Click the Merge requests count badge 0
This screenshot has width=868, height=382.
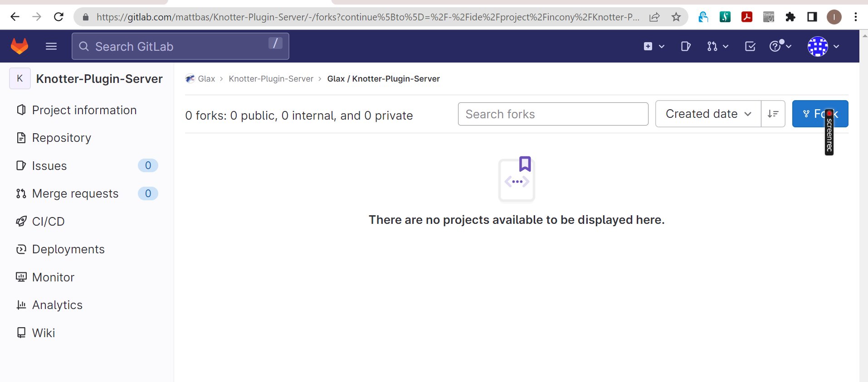tap(148, 193)
